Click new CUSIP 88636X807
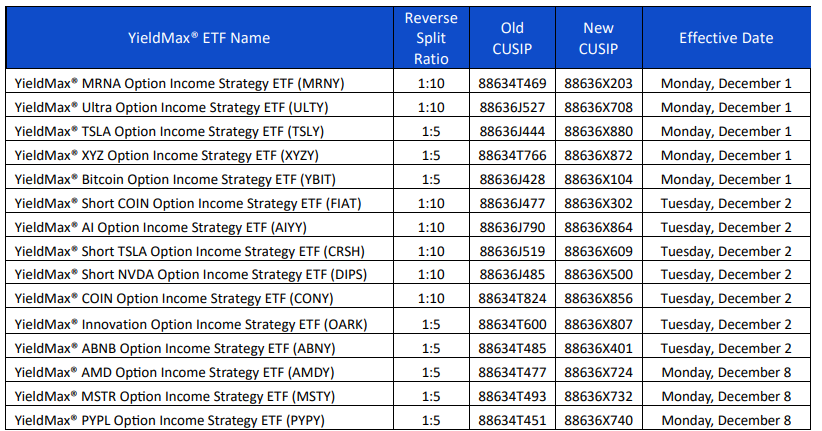The height and width of the screenshot is (431, 822). tap(598, 325)
